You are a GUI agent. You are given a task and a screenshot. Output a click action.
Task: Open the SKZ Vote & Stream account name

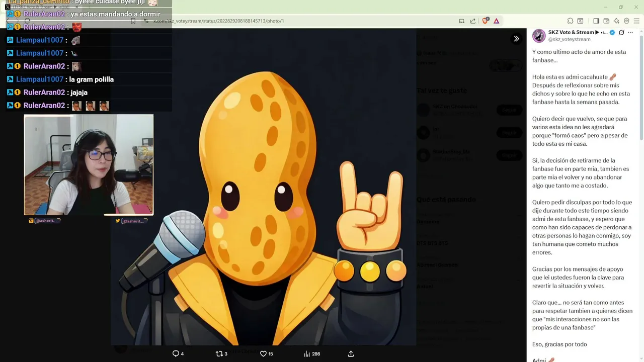pyautogui.click(x=578, y=32)
